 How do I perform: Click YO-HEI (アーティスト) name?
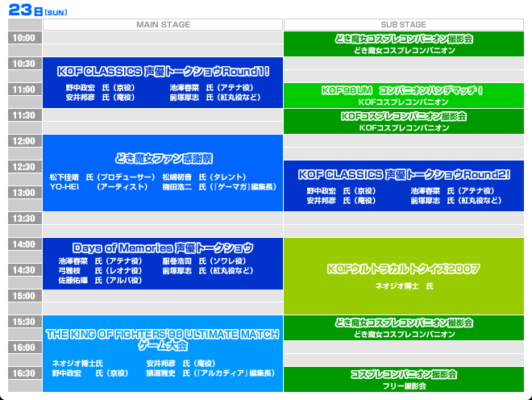(98, 187)
